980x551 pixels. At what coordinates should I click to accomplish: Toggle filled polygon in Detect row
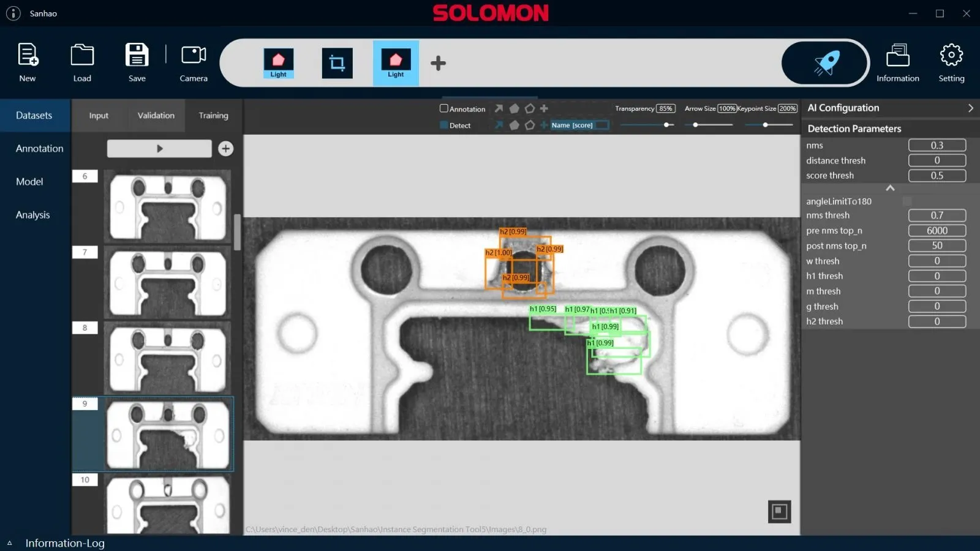[x=514, y=125]
